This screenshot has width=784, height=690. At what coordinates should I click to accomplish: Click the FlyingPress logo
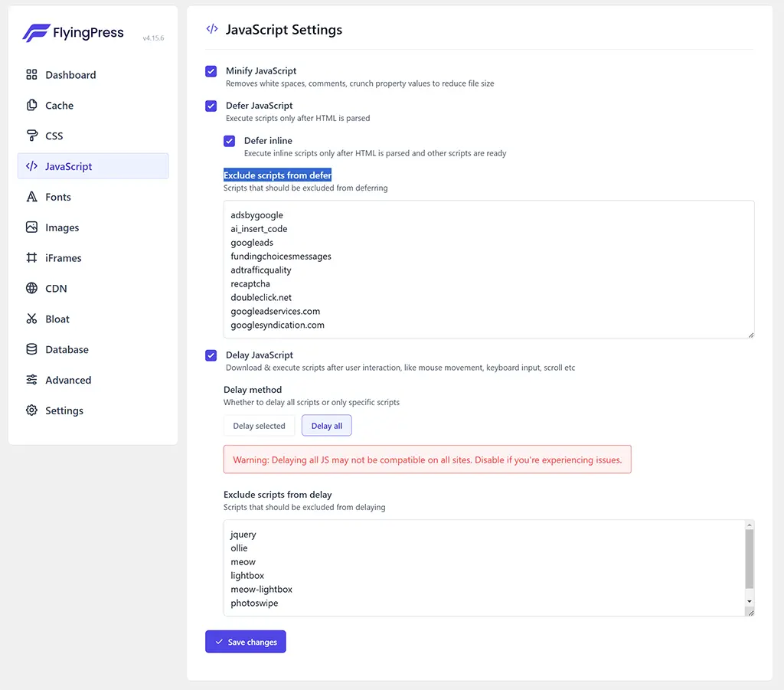pos(73,32)
